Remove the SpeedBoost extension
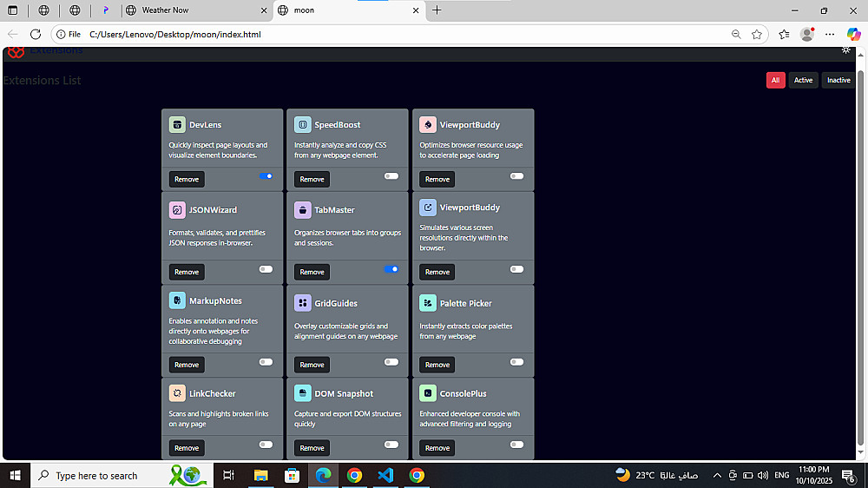Screen dimensions: 868x488 [x=312, y=180]
